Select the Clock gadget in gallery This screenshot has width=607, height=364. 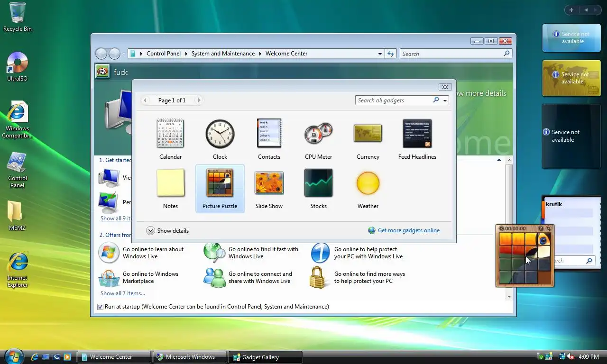220,139
